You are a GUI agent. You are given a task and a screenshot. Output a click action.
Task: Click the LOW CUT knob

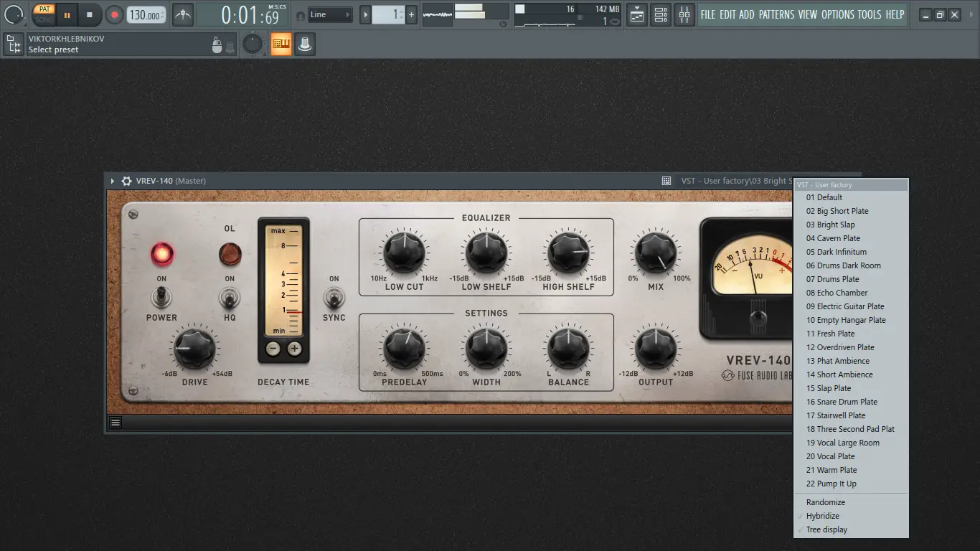405,253
